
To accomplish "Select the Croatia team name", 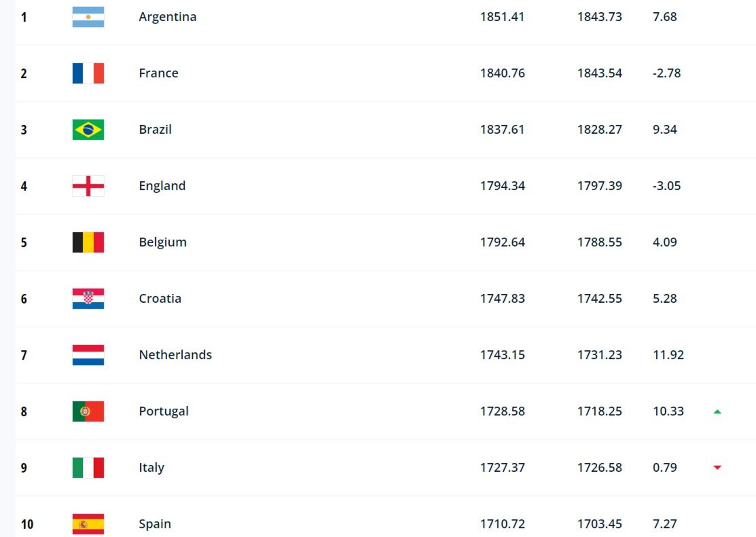I will tap(160, 298).
